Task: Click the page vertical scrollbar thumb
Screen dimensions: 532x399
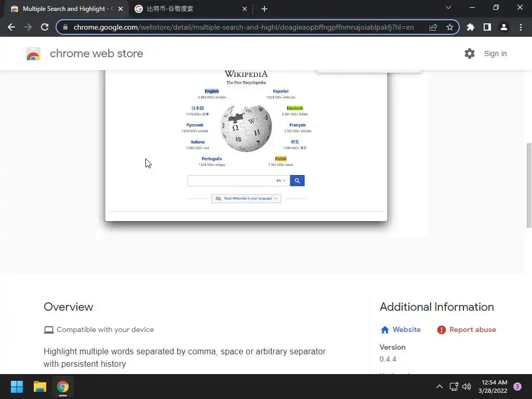Action: [x=528, y=185]
